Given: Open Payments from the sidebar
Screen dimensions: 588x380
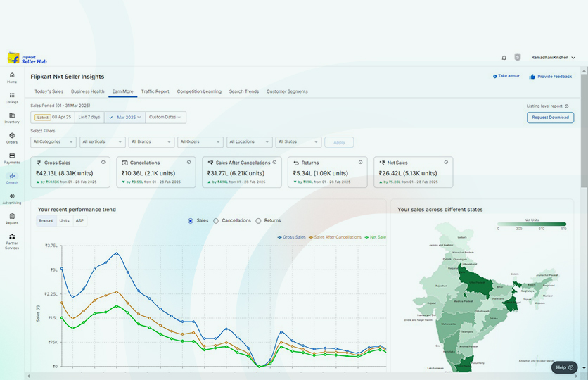Looking at the screenshot, I should [x=12, y=158].
